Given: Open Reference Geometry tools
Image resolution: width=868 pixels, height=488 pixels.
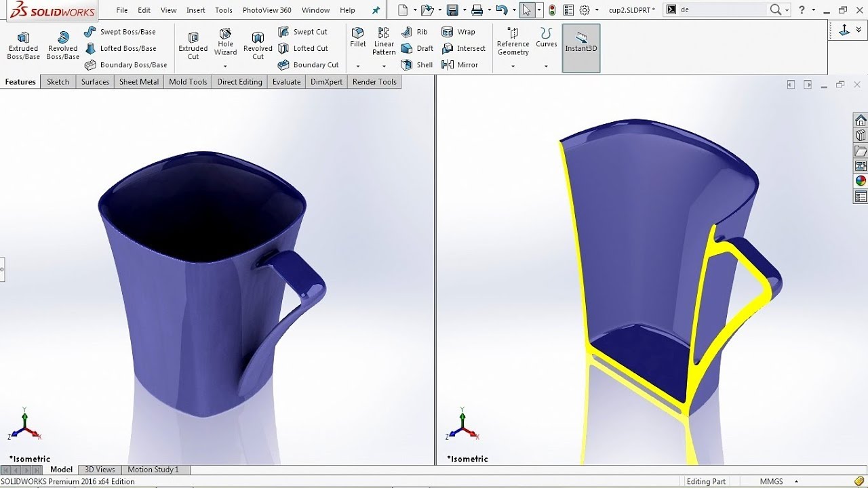Looking at the screenshot, I should 513,42.
